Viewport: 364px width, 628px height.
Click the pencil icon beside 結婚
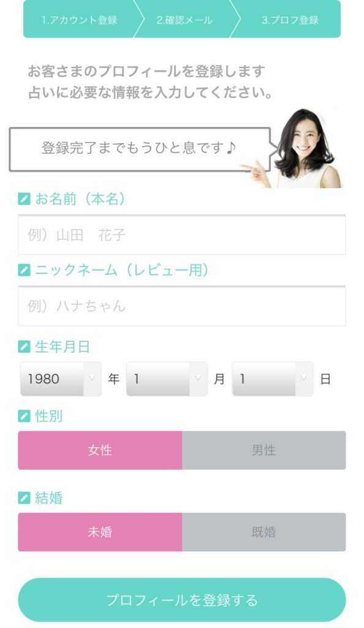pyautogui.click(x=23, y=497)
